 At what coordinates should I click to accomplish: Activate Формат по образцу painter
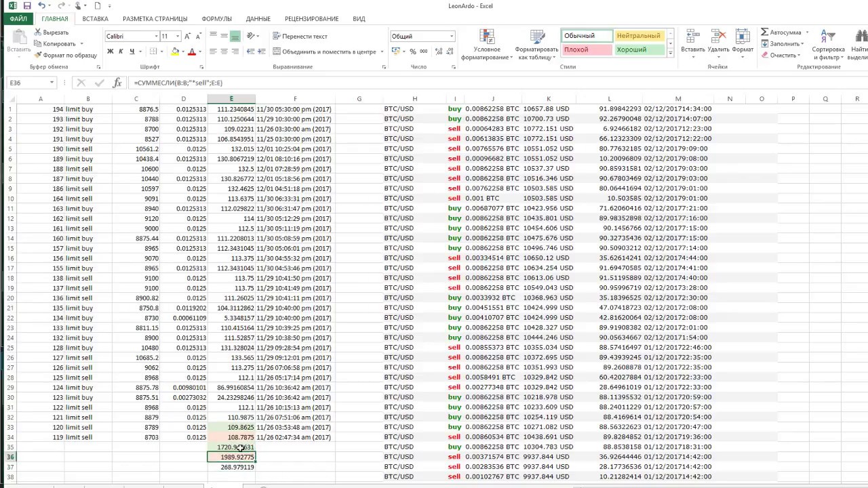(66, 55)
